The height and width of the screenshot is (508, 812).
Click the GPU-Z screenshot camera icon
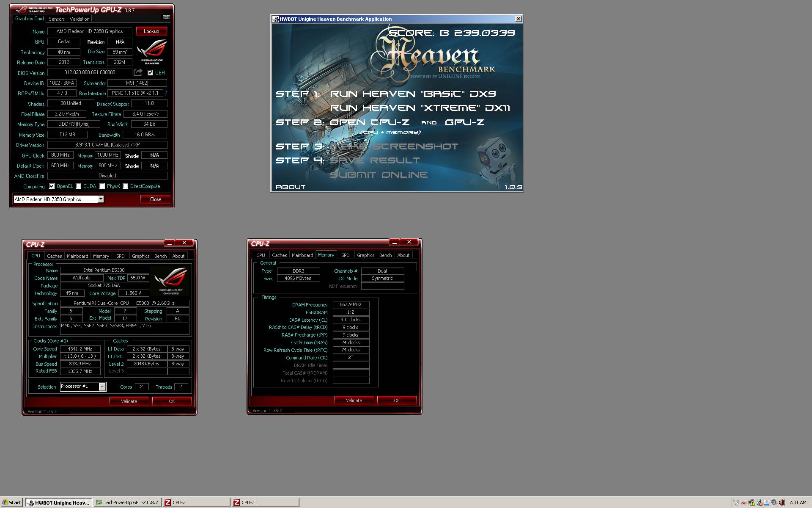tap(166, 17)
